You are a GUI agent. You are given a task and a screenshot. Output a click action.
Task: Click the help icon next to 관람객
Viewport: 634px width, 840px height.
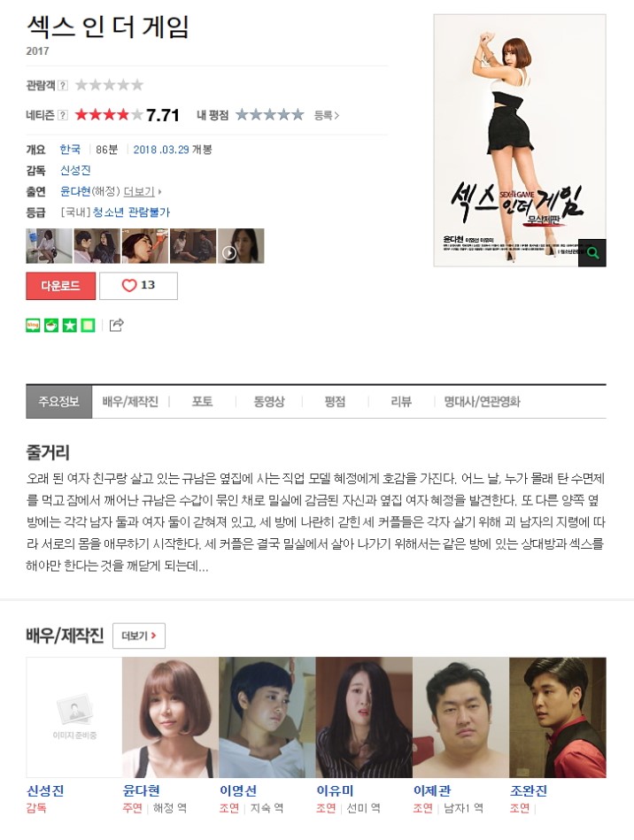click(63, 85)
